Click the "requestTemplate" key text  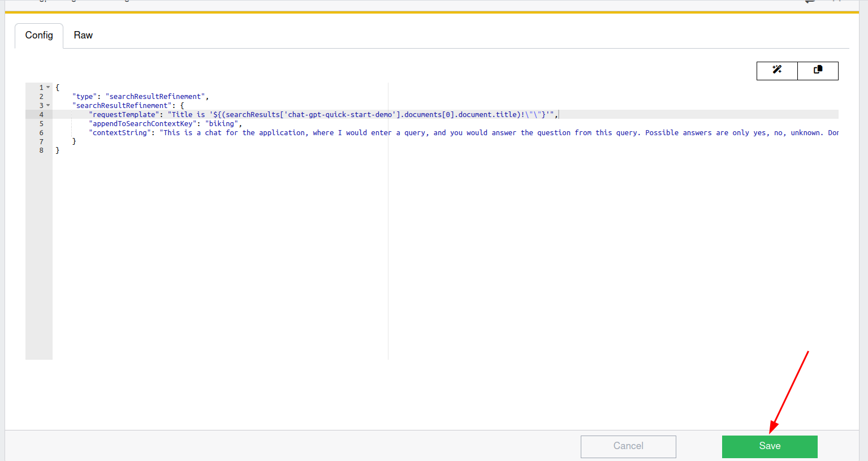pos(124,114)
